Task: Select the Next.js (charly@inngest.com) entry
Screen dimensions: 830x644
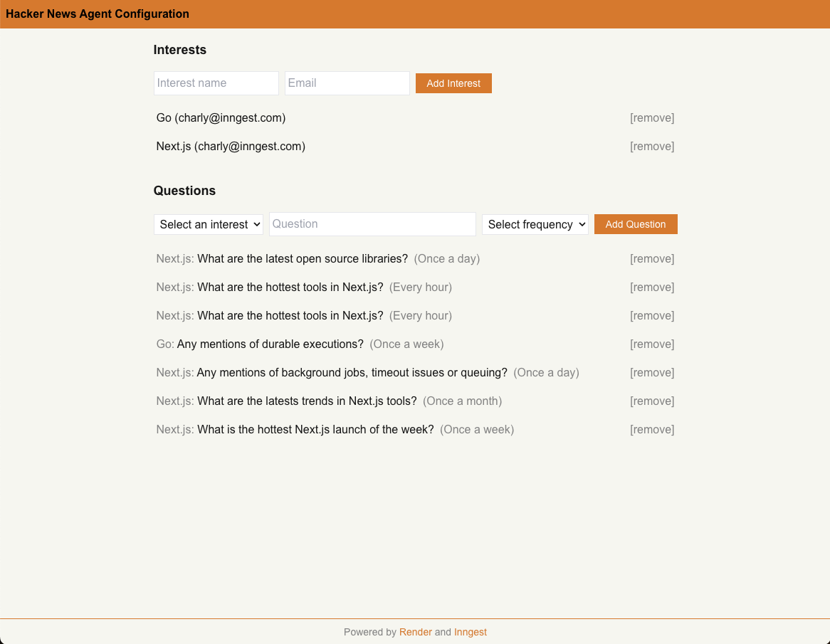Action: (231, 147)
